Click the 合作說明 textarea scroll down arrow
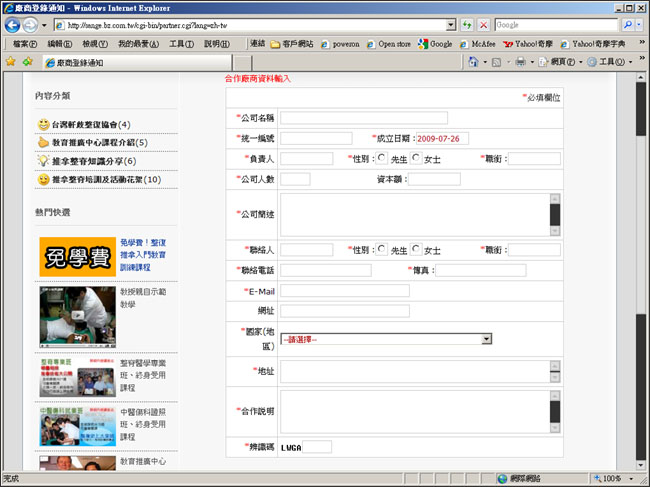This screenshot has width=650, height=487. pos(555,428)
